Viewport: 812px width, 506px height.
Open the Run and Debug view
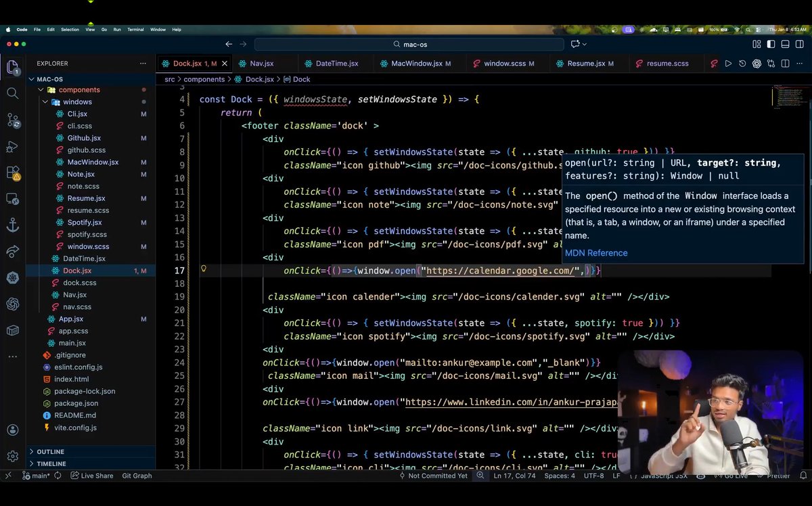(x=12, y=147)
